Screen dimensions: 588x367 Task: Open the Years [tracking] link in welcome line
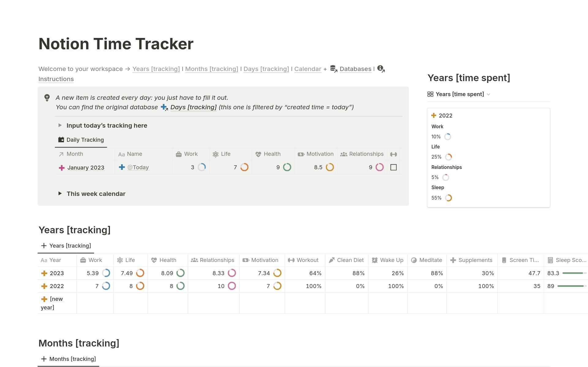tap(156, 69)
